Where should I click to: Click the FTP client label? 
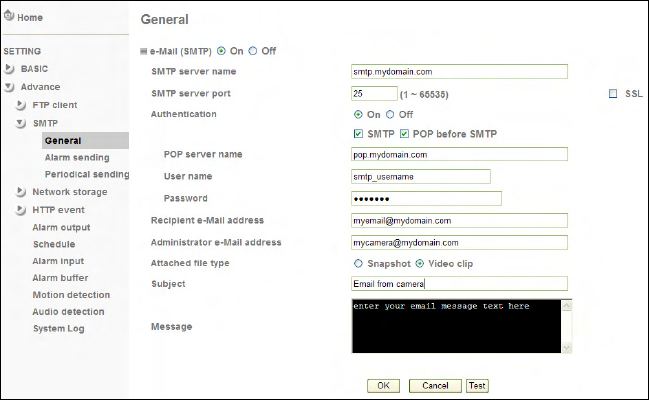point(55,105)
